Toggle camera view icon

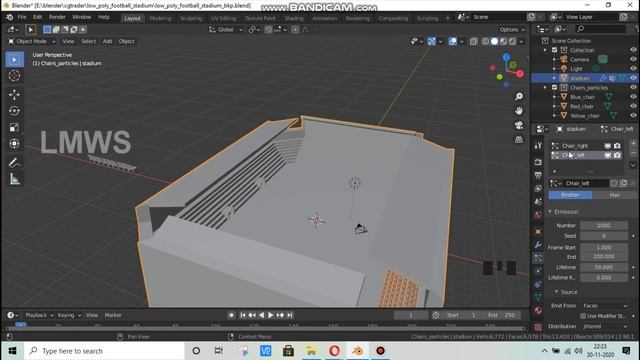[x=519, y=125]
